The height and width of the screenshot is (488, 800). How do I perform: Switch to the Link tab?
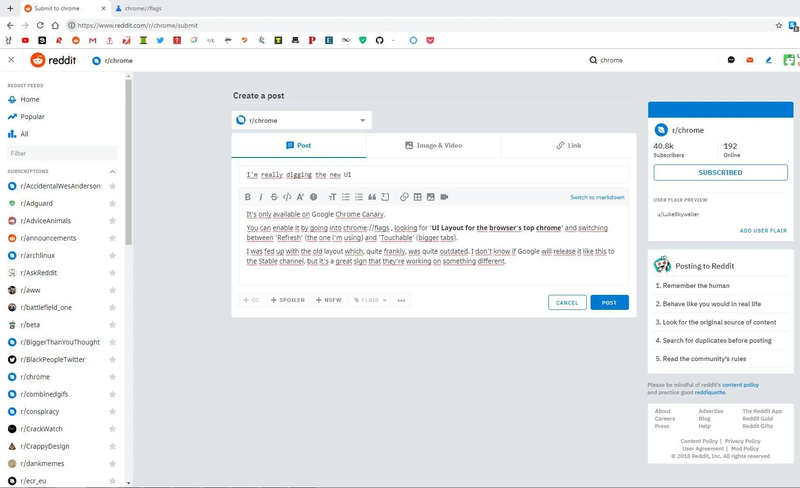[569, 145]
